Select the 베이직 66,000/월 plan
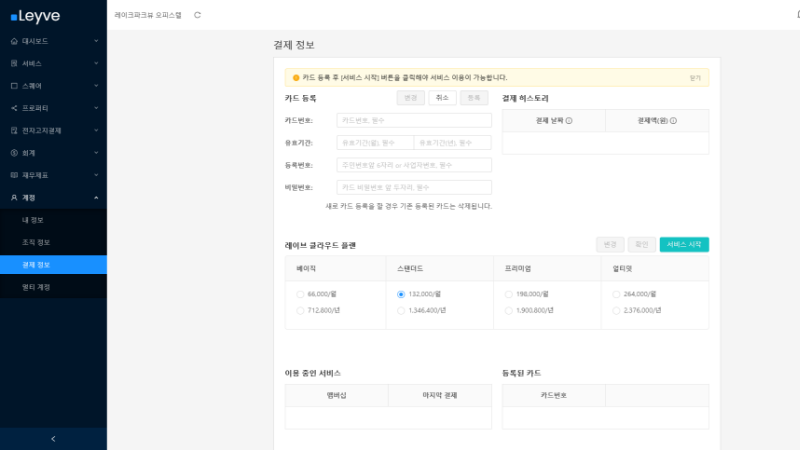 (300, 294)
